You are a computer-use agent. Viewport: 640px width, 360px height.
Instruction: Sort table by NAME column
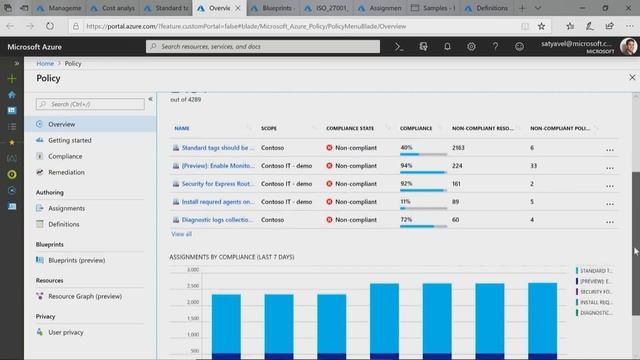(182, 128)
